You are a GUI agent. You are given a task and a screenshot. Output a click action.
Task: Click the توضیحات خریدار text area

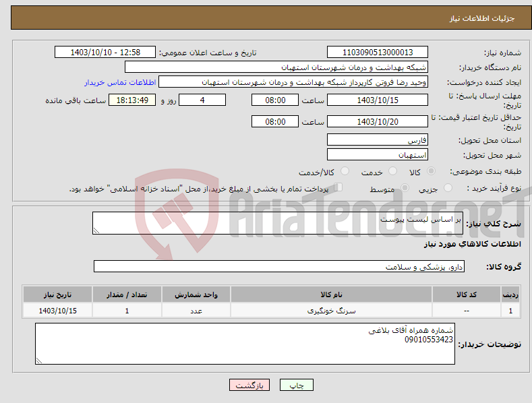pyautogui.click(x=245, y=344)
